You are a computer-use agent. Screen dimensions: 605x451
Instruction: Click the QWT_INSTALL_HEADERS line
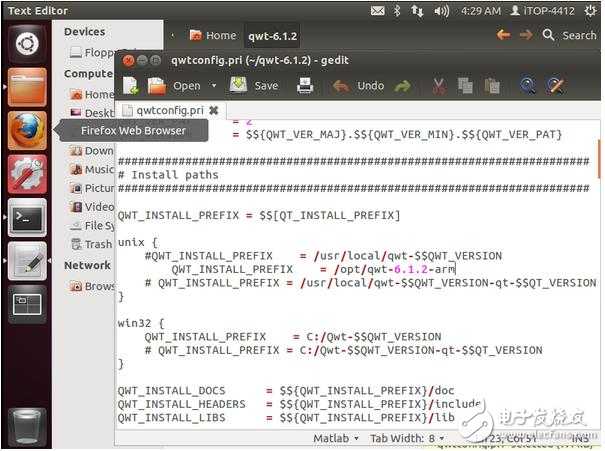pyautogui.click(x=299, y=404)
